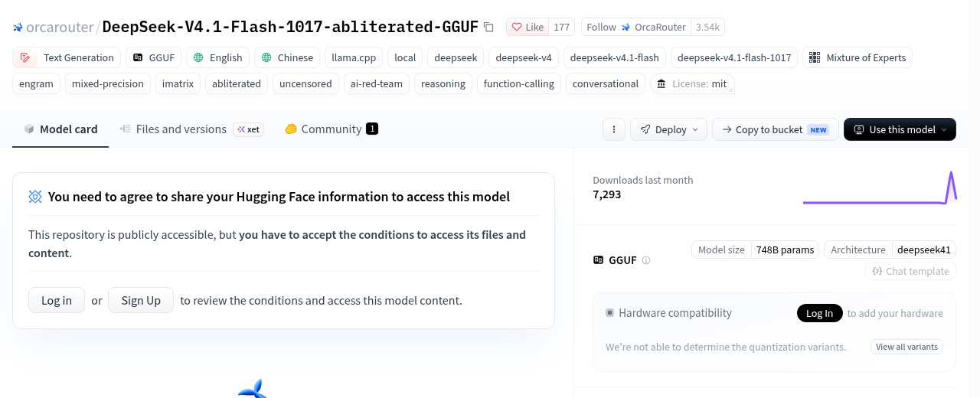Select the ai-red-team tag

377,83
